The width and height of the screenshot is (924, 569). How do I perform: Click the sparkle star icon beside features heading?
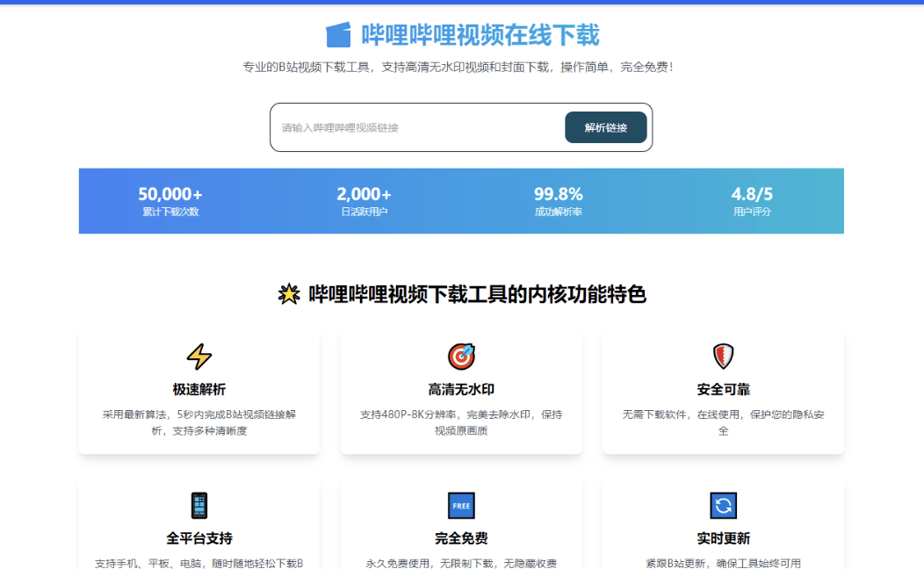[289, 294]
